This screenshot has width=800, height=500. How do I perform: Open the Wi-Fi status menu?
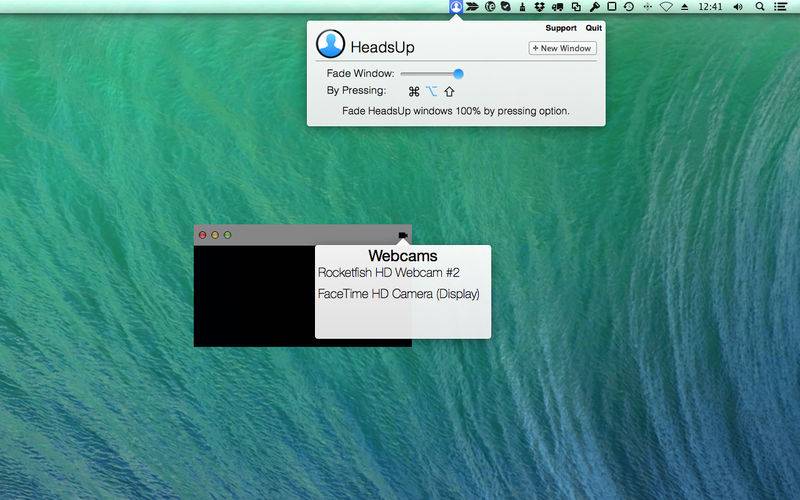tap(666, 7)
